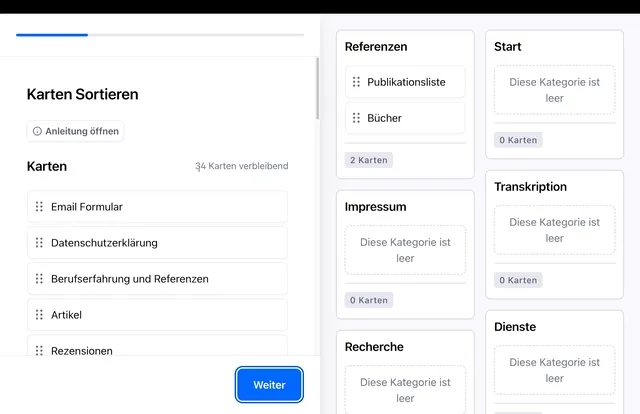Click empty drop zone in Transkription category
Screen dimensions: 640x414
click(x=554, y=230)
